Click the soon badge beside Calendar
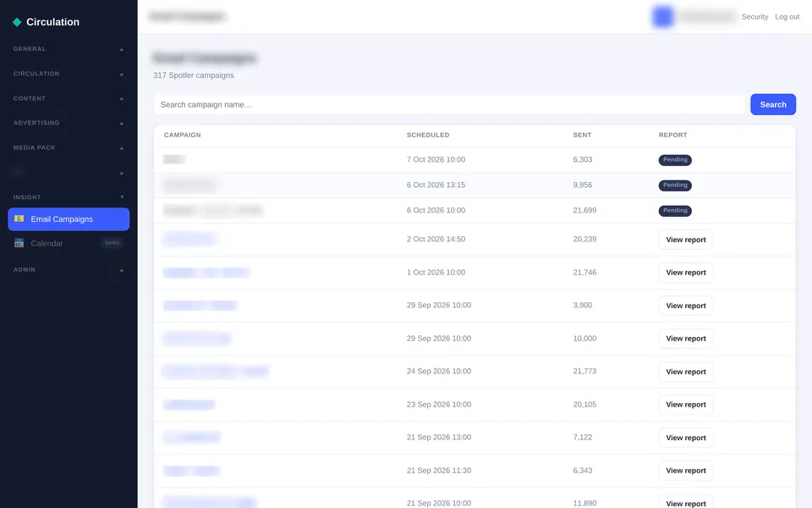Image resolution: width=812 pixels, height=508 pixels. click(x=112, y=243)
